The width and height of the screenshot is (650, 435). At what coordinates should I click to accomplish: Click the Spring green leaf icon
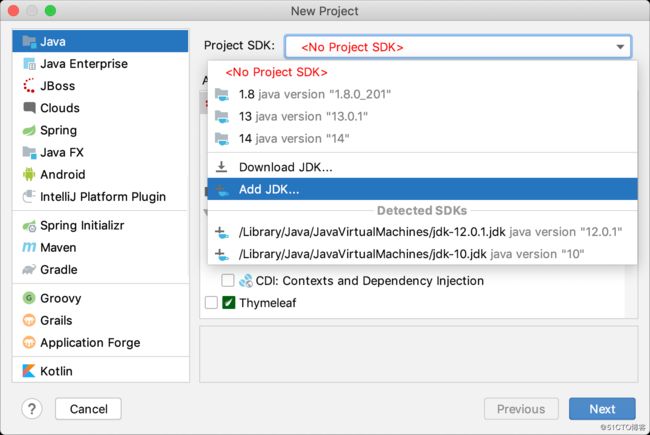(x=29, y=130)
